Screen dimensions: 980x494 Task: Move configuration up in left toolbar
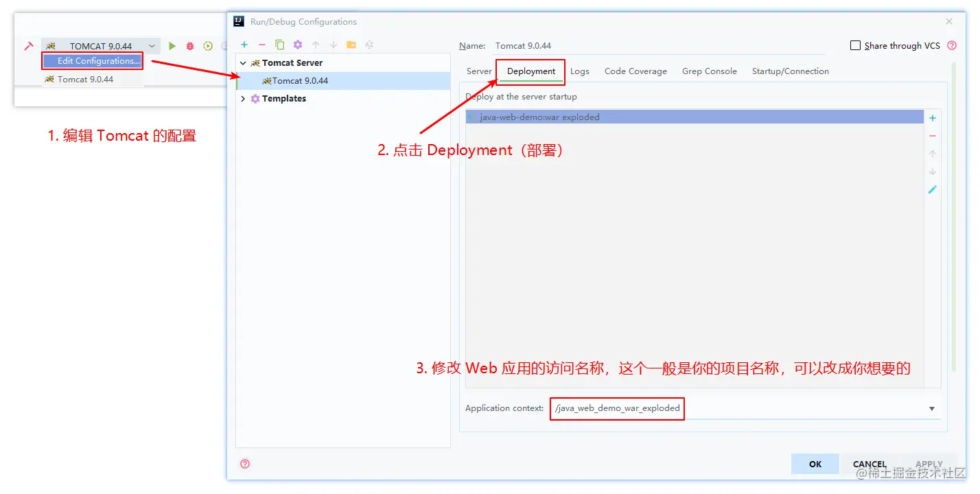pyautogui.click(x=316, y=45)
